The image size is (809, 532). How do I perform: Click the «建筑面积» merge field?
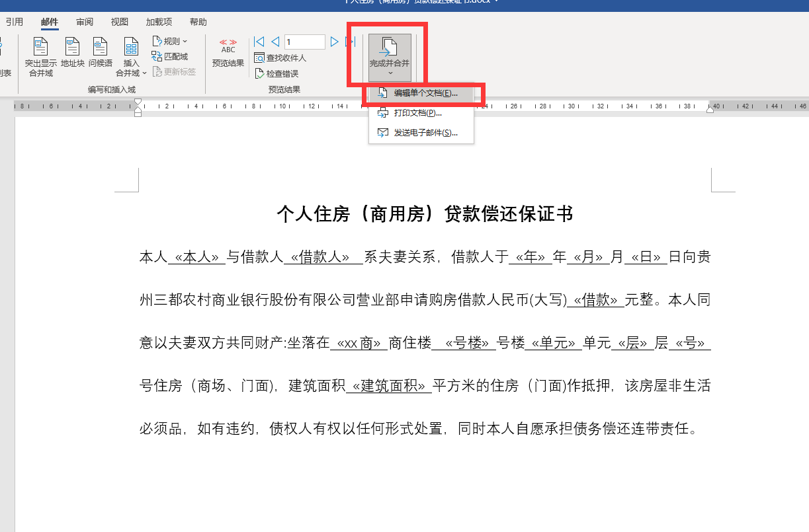click(389, 386)
